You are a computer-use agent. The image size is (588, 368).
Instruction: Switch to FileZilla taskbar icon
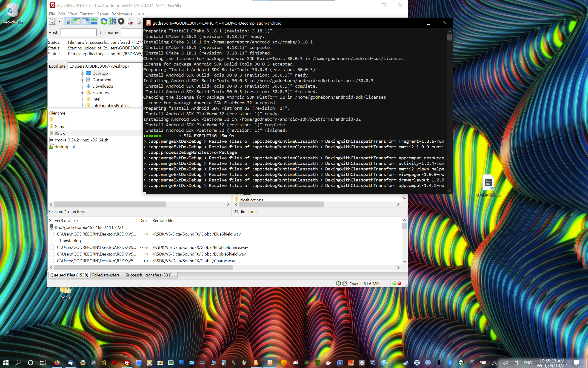click(x=127, y=363)
